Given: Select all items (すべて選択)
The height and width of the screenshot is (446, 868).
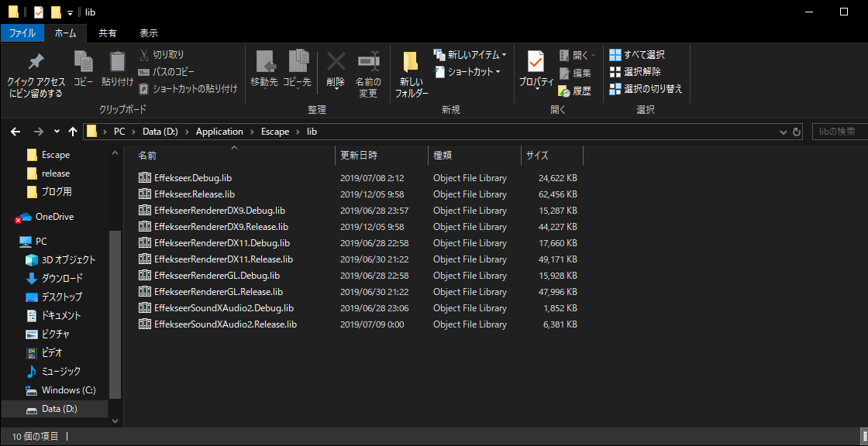Looking at the screenshot, I should [637, 54].
